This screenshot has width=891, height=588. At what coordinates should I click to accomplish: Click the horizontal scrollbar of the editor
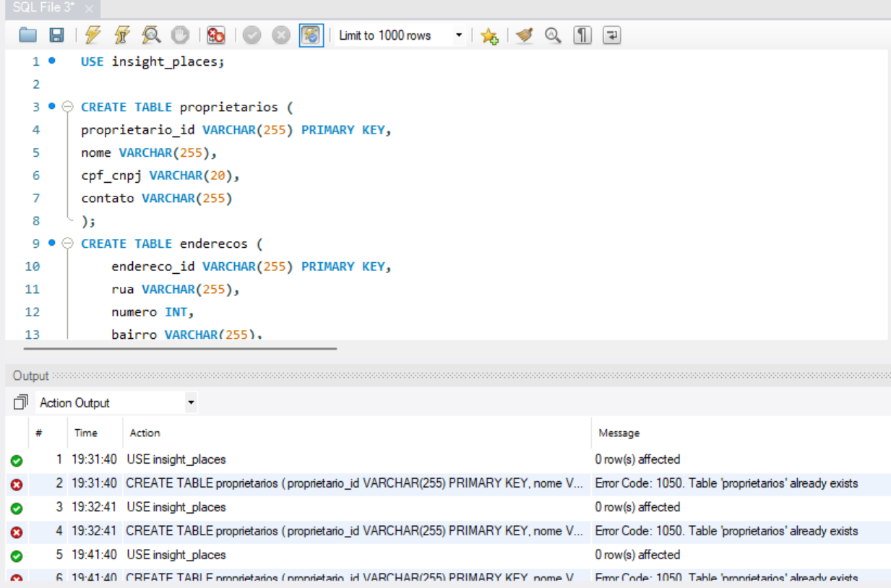tap(180, 348)
